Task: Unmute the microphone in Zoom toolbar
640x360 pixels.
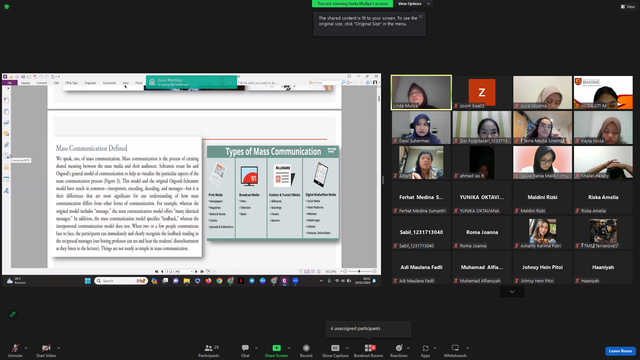Action: tap(15, 350)
